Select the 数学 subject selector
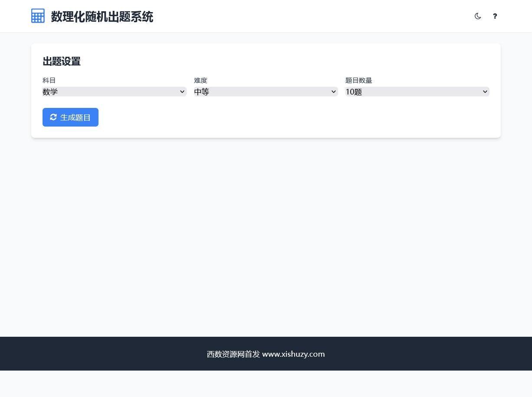The width and height of the screenshot is (532, 397). (x=114, y=91)
